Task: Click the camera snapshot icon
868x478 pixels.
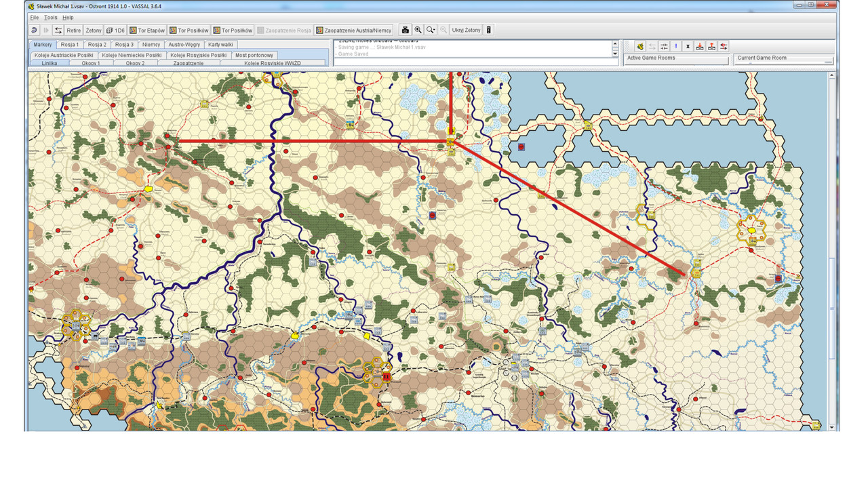Action: point(406,30)
